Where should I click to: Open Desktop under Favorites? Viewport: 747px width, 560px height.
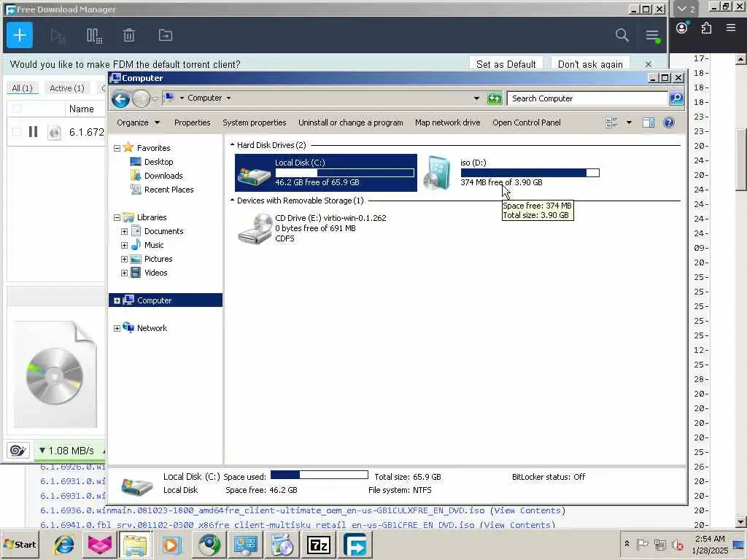[x=158, y=162]
